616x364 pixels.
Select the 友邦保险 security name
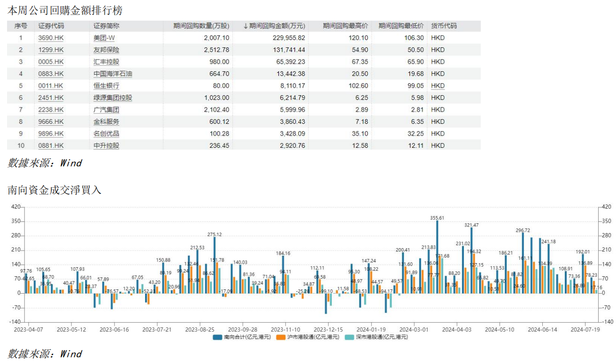[x=107, y=50]
